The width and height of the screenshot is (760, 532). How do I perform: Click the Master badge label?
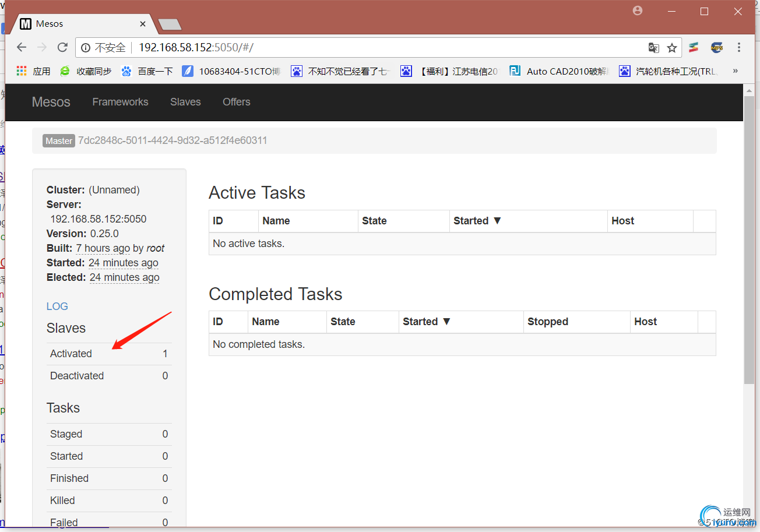point(59,140)
